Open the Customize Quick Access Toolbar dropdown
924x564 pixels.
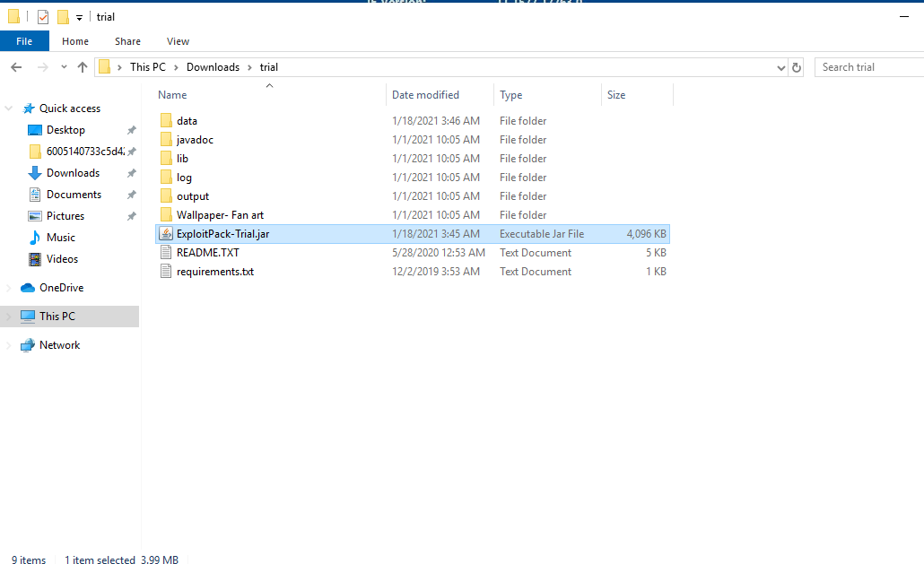click(79, 18)
